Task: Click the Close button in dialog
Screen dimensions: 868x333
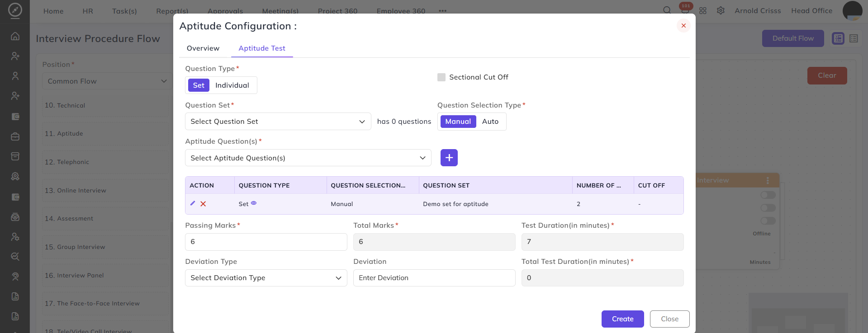Action: [669, 319]
